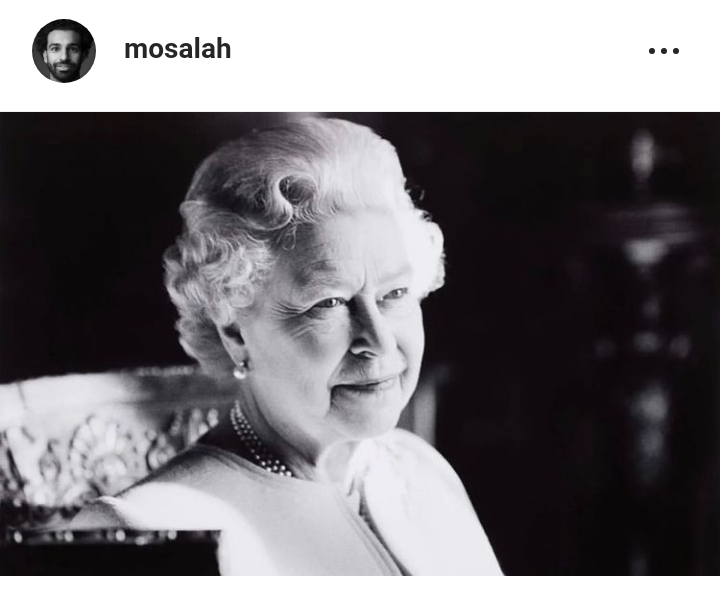Show post options via ellipsis icon
This screenshot has width=720, height=596.
(664, 51)
